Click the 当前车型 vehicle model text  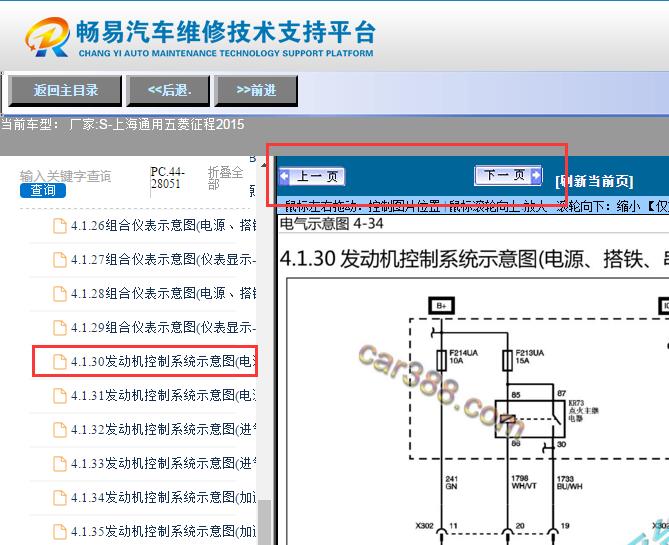click(123, 125)
